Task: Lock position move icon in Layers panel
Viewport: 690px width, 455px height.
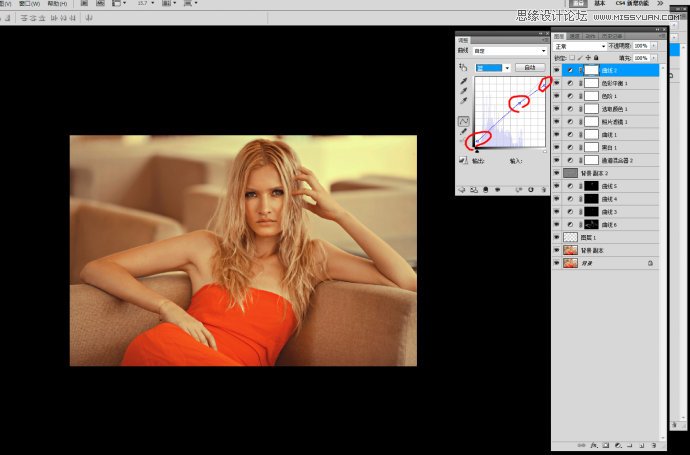Action: coord(588,58)
